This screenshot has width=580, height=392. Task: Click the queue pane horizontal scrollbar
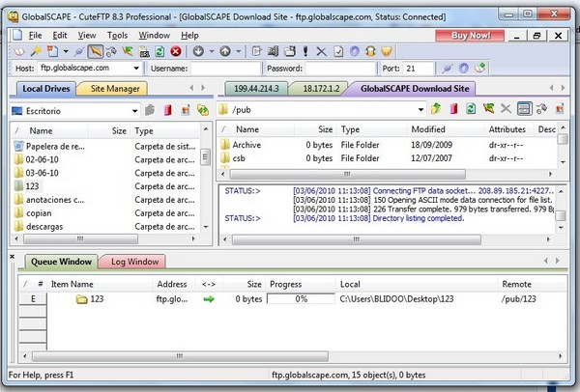click(180, 356)
